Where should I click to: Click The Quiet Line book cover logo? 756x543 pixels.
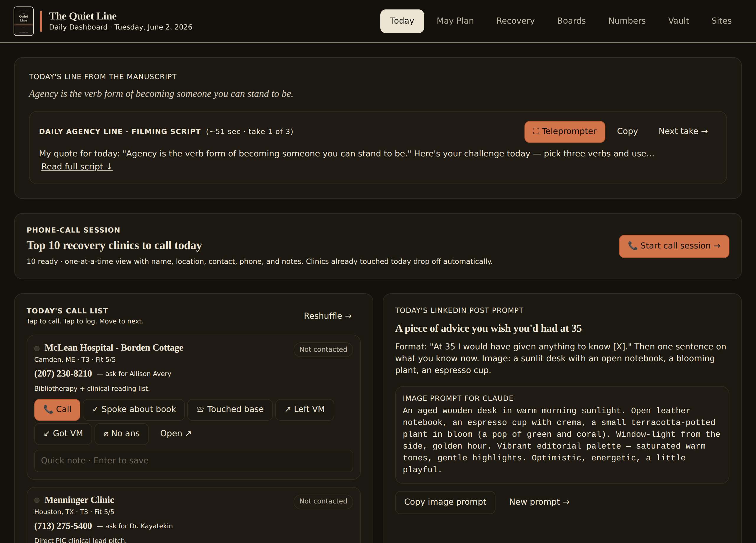click(x=23, y=21)
